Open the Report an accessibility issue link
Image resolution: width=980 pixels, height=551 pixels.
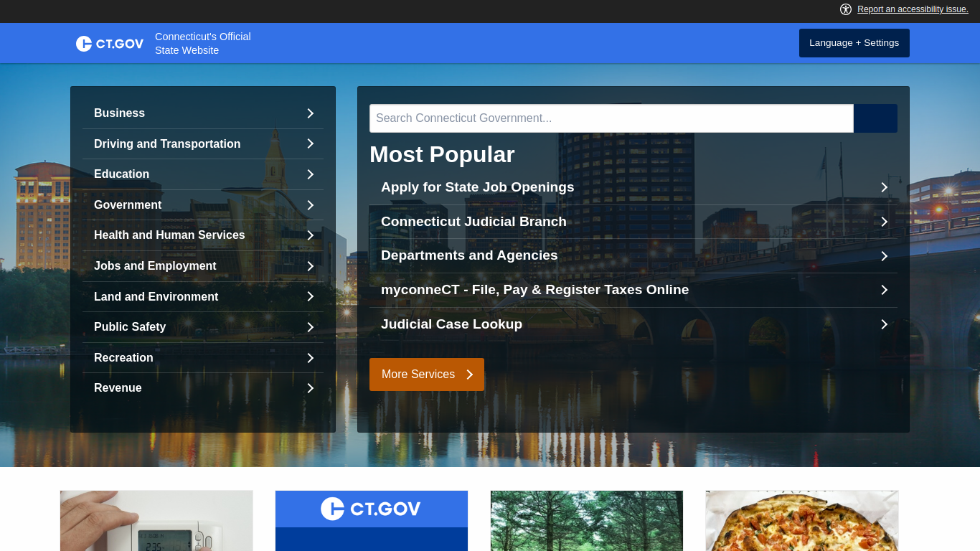click(913, 9)
